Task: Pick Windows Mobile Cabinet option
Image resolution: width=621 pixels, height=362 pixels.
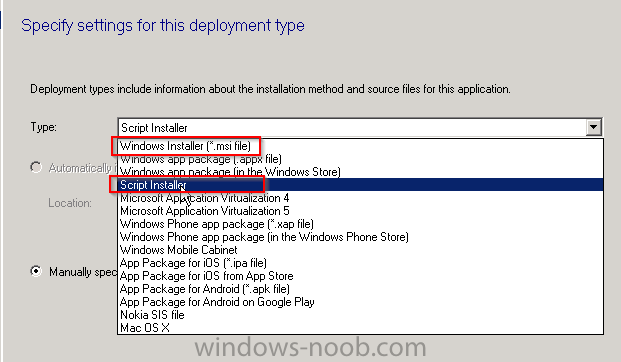Action: 361,250
